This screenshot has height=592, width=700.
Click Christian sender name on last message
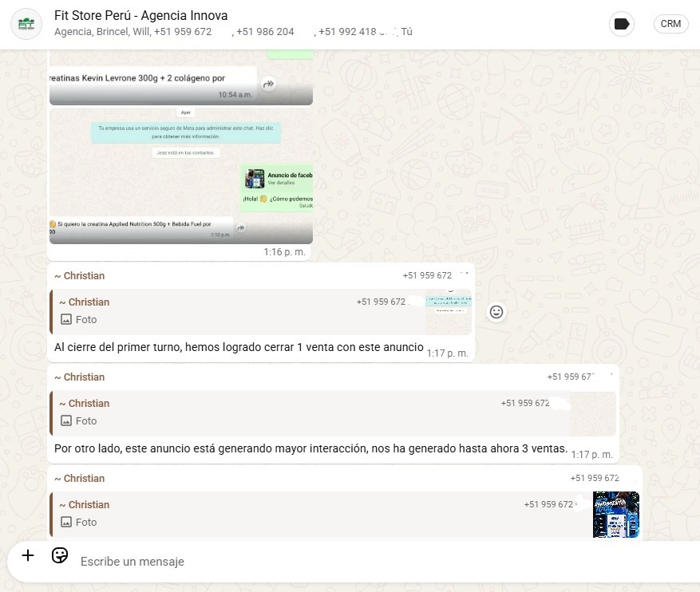[80, 478]
